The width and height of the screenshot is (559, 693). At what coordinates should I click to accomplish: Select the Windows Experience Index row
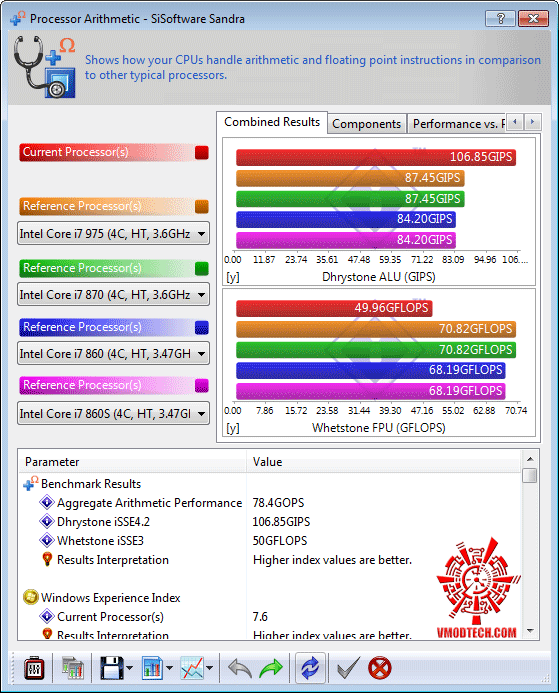point(270,598)
